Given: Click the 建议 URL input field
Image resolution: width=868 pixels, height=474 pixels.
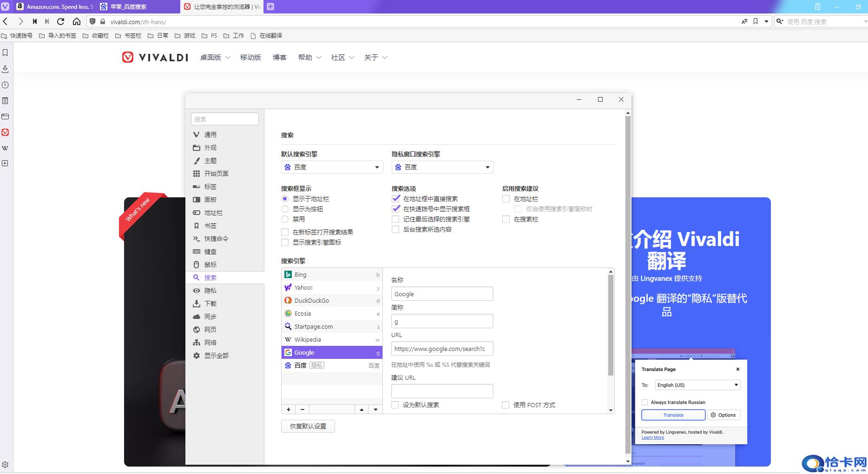Looking at the screenshot, I should click(x=442, y=390).
